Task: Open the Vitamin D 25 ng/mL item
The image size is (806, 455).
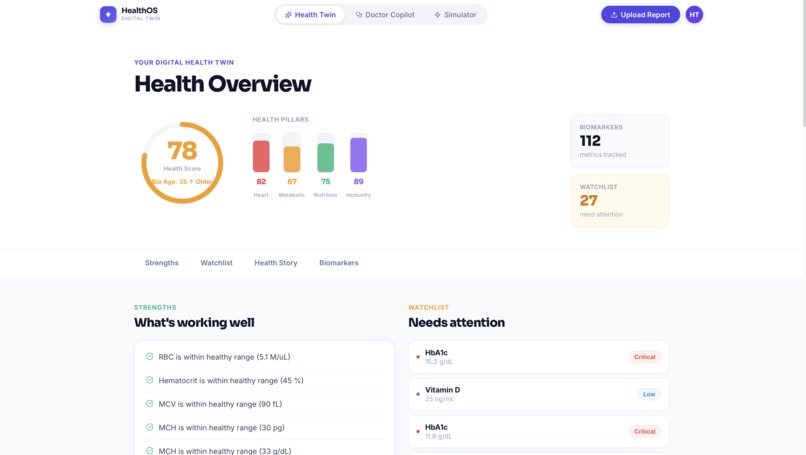Action: (x=538, y=394)
